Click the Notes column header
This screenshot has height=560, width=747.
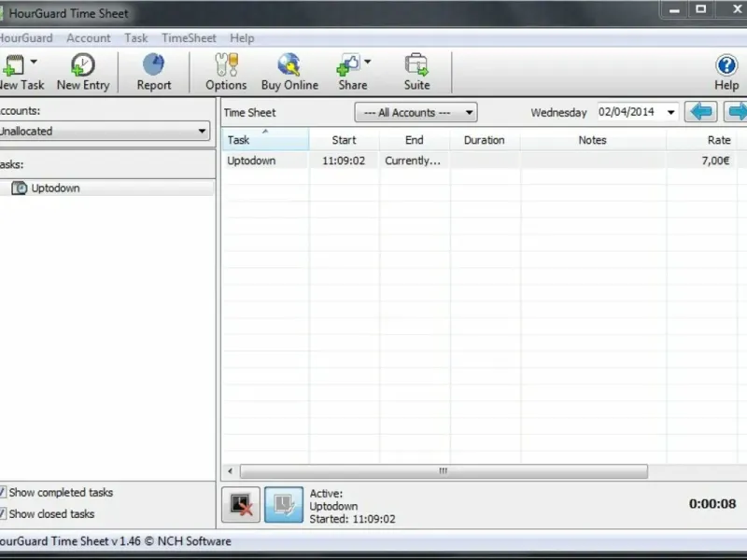point(593,140)
